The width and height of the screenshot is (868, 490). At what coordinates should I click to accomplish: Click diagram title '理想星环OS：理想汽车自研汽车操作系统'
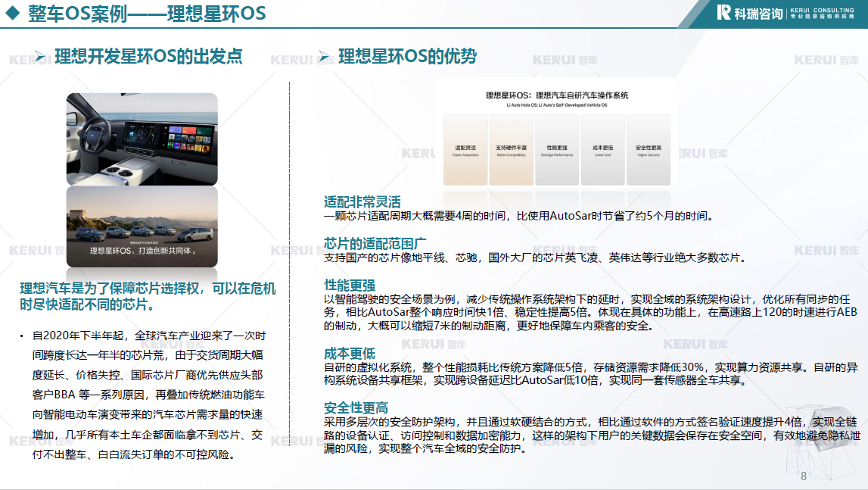(x=557, y=95)
